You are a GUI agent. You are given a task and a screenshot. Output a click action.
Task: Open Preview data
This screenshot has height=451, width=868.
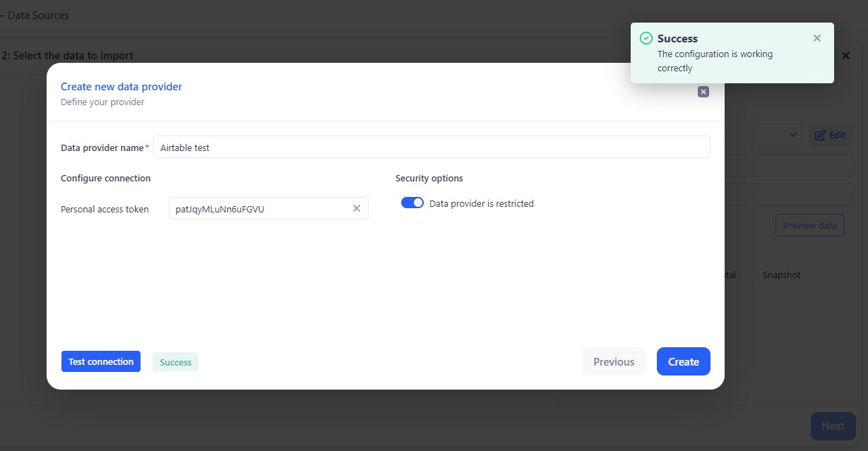(x=809, y=226)
